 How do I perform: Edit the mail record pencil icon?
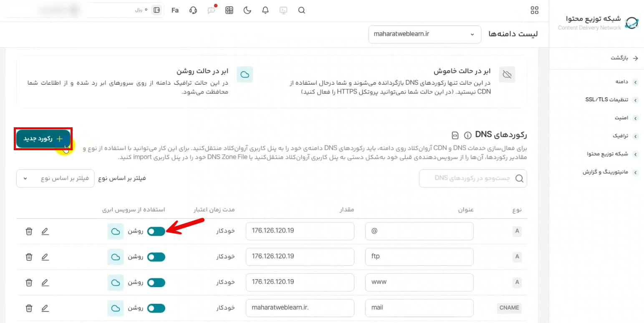click(x=45, y=308)
